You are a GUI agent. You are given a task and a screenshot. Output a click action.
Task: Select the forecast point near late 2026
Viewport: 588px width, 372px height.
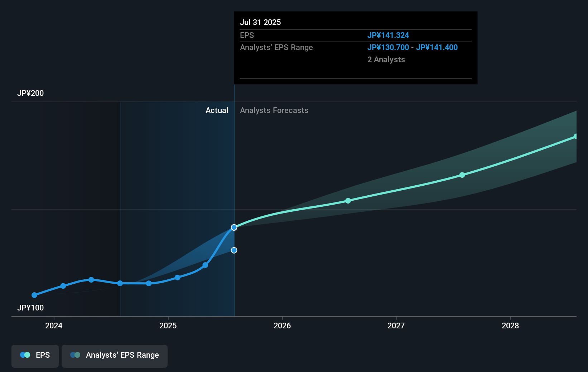coord(348,201)
